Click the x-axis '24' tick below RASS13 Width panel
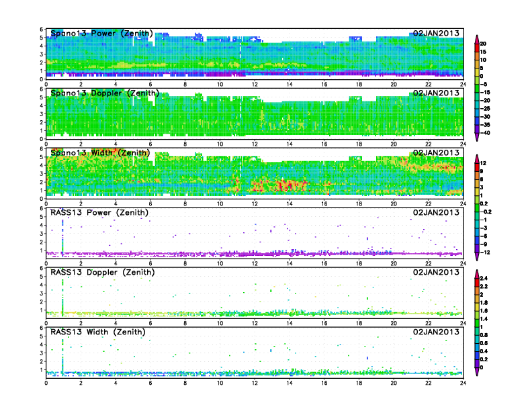The image size is (532, 411). coord(463,383)
